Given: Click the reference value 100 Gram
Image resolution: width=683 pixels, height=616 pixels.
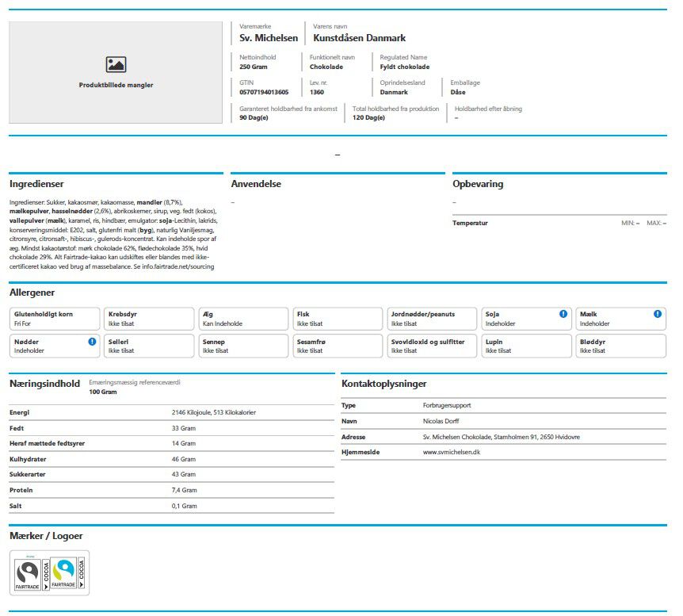Looking at the screenshot, I should [x=103, y=392].
